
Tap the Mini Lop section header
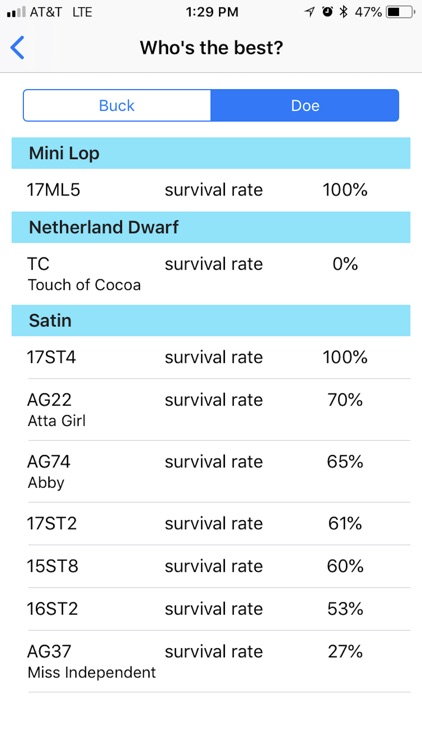[x=211, y=153]
